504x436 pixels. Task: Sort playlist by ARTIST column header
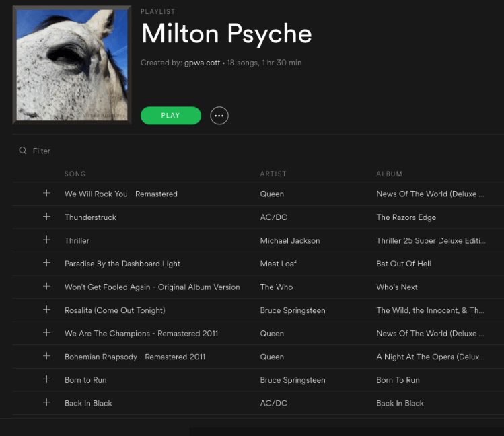(273, 174)
